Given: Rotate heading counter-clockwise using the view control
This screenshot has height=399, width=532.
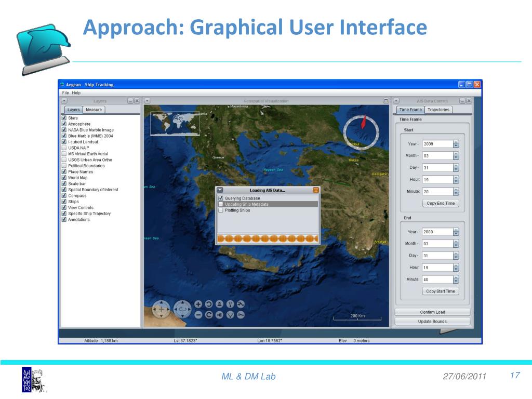Looking at the screenshot, I should pos(209,304).
